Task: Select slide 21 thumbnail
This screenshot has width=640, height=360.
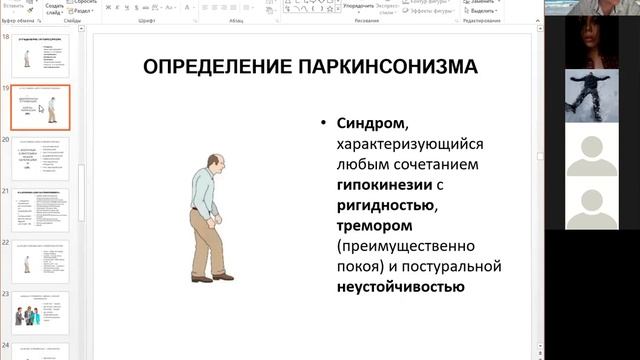Action: (40, 210)
